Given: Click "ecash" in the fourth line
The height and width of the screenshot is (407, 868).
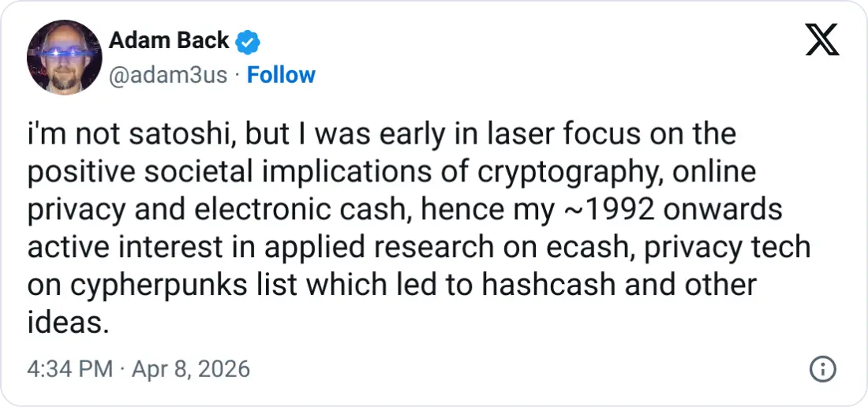Looking at the screenshot, I should click(608, 247).
